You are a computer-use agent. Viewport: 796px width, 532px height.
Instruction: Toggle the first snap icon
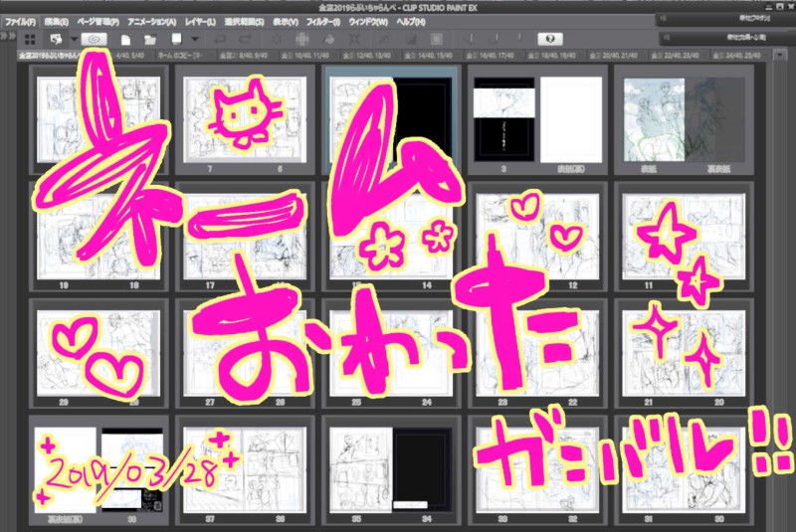470,39
